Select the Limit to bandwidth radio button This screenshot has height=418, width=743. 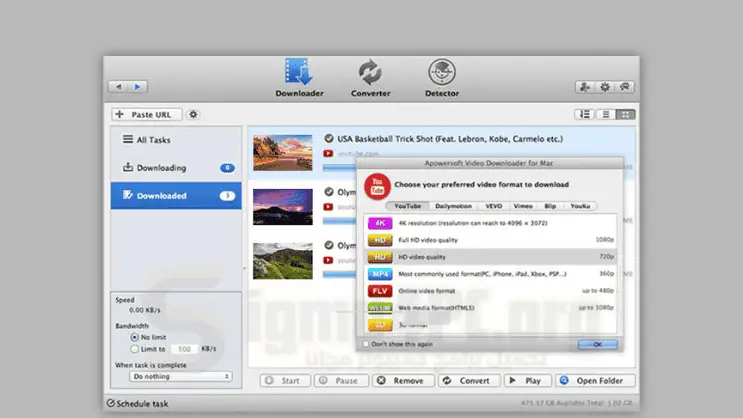click(x=135, y=348)
